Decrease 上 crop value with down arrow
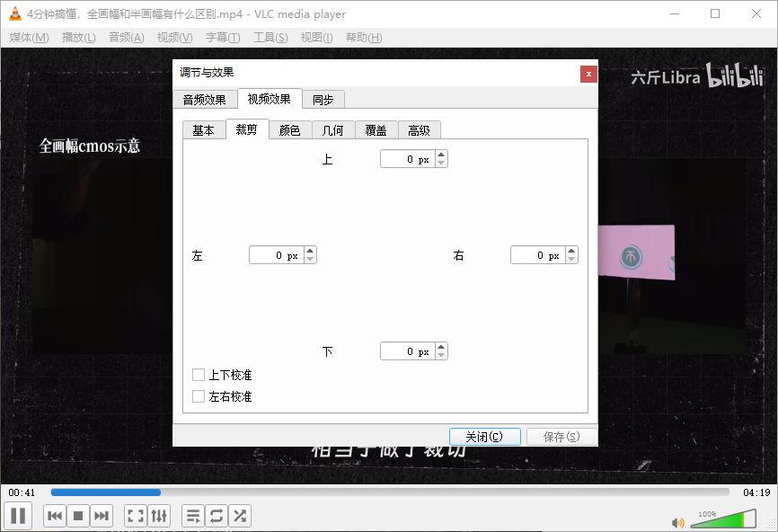778x532 pixels. pos(441,163)
